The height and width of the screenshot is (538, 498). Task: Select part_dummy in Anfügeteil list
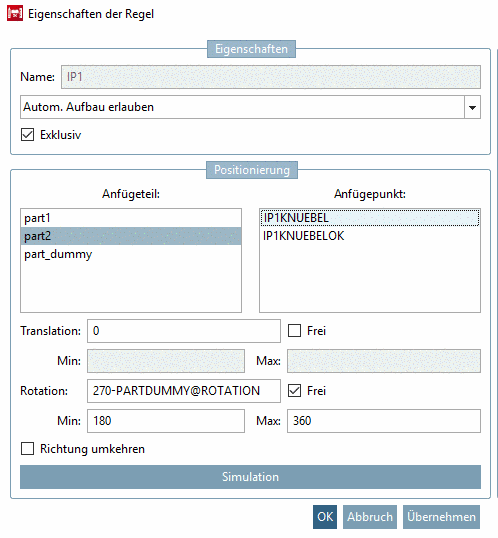[131, 254]
